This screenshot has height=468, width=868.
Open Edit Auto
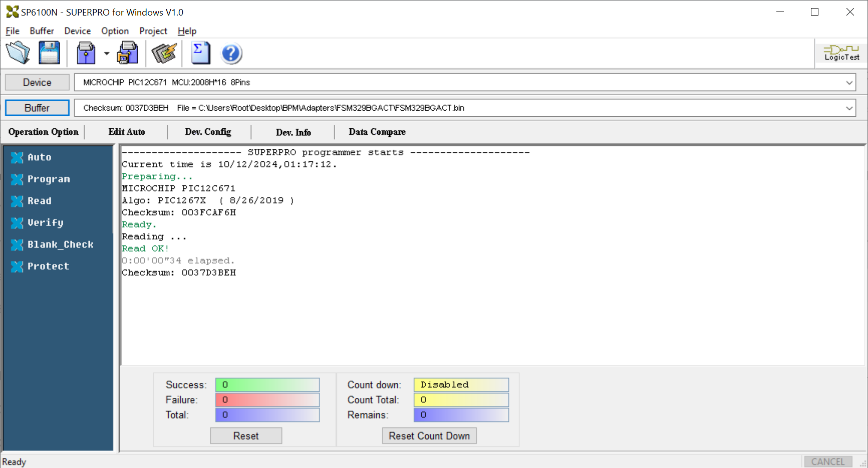click(127, 132)
